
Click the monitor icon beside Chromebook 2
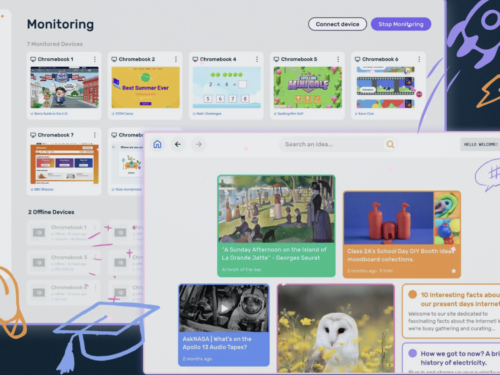pos(114,59)
